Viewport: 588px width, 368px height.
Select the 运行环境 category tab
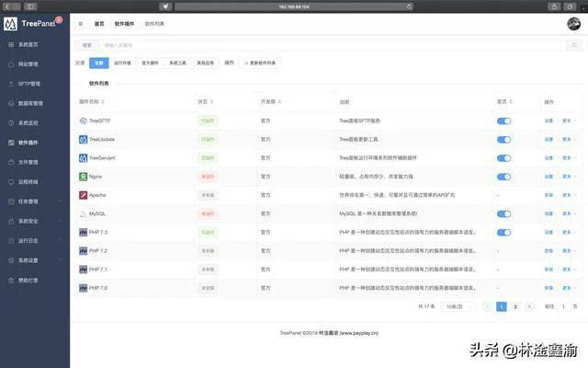pos(122,63)
